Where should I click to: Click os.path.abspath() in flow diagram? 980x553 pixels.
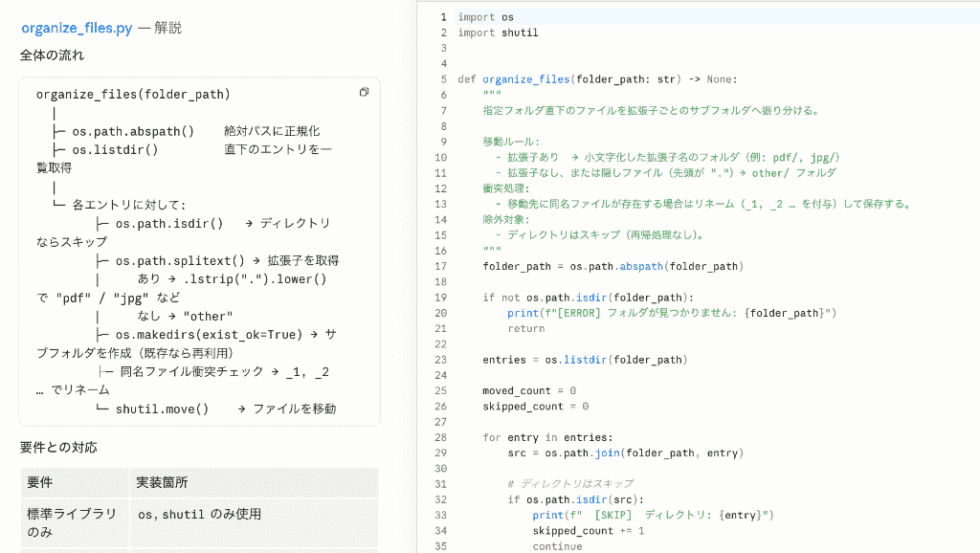[133, 131]
